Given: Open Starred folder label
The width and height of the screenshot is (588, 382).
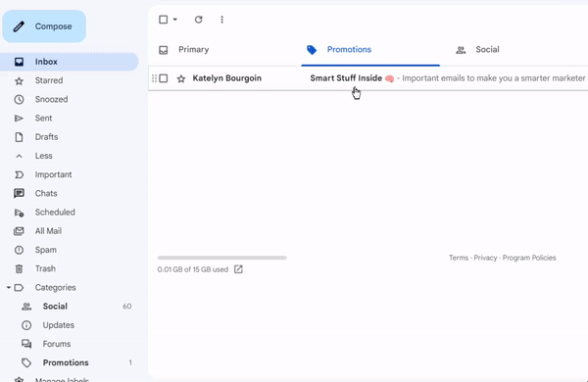Looking at the screenshot, I should point(49,80).
